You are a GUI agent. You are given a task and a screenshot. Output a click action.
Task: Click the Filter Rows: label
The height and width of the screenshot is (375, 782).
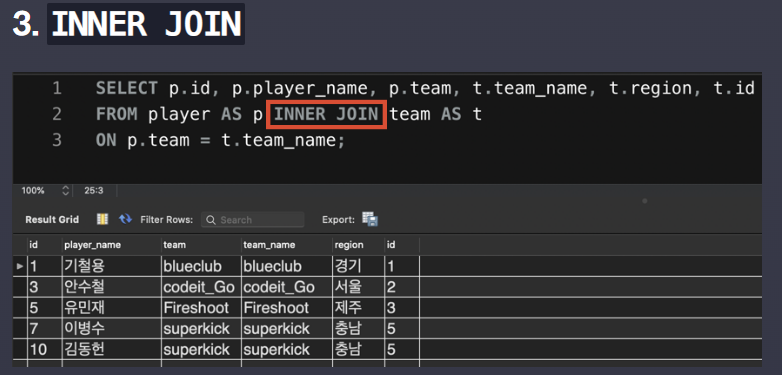coord(167,220)
